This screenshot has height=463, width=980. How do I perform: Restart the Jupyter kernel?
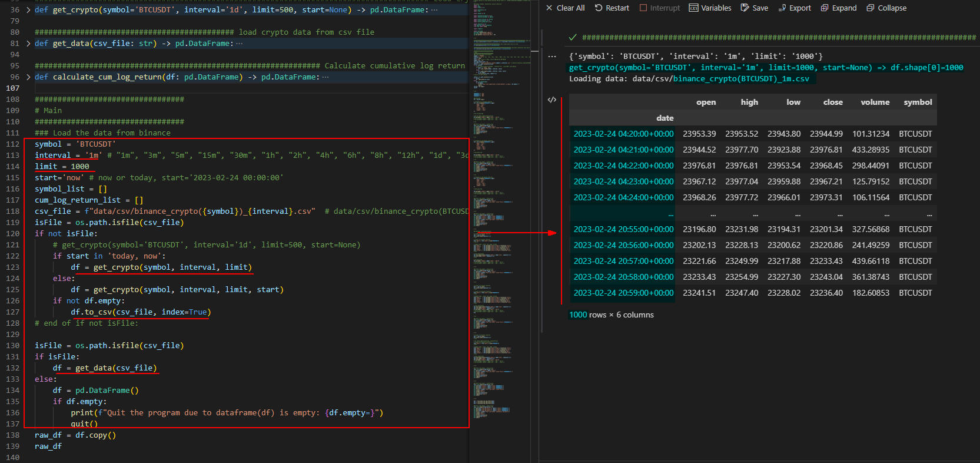[x=612, y=8]
